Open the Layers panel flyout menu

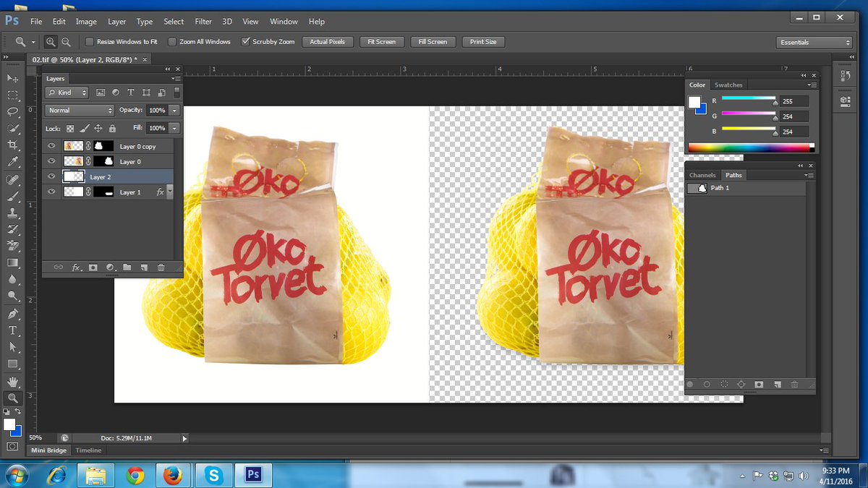click(x=176, y=78)
